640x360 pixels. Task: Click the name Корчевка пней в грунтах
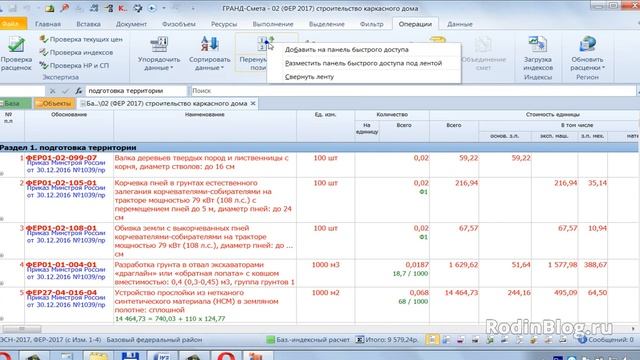point(203,200)
